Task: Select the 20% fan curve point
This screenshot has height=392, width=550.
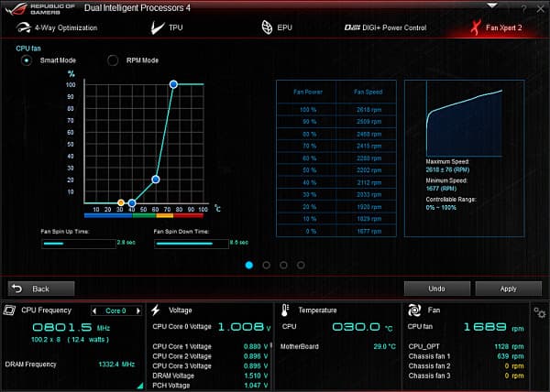Action: tap(156, 180)
